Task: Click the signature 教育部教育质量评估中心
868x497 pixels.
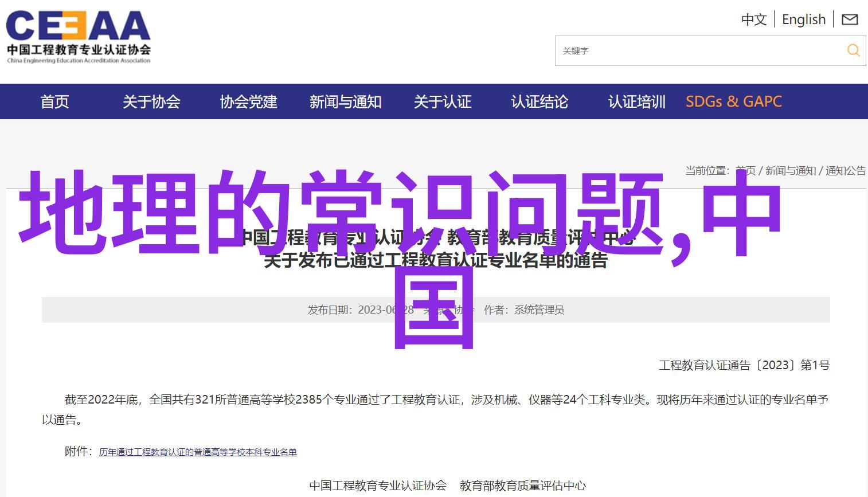Action: 523,486
